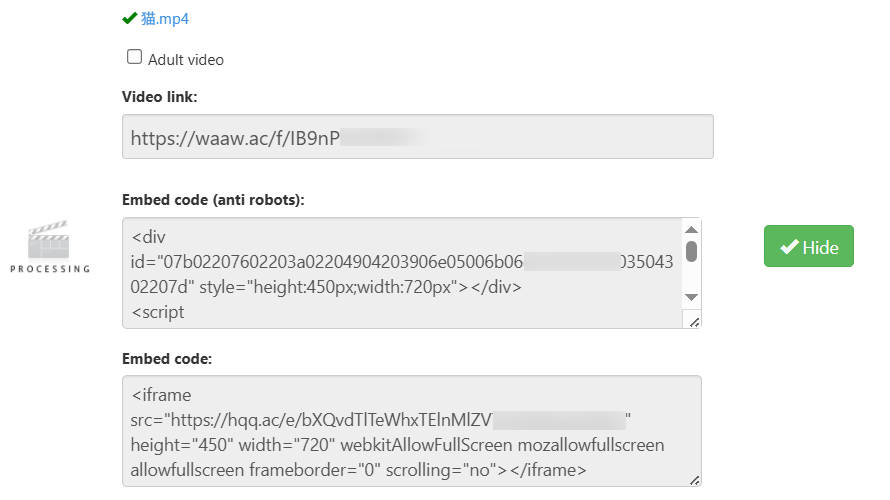Click the scrollbar track below the thumb

coord(691,278)
